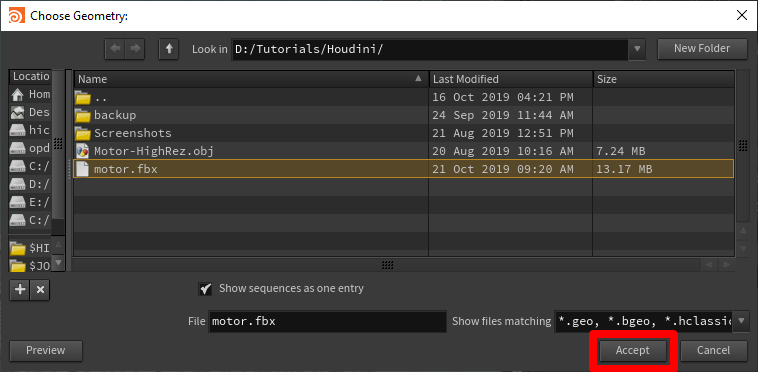Click file list scroll left arrow
The image size is (758, 372).
(x=709, y=265)
